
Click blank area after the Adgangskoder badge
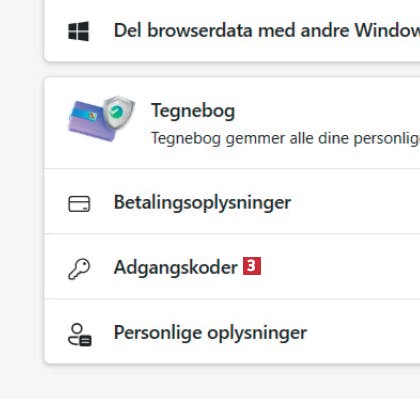click(340, 267)
